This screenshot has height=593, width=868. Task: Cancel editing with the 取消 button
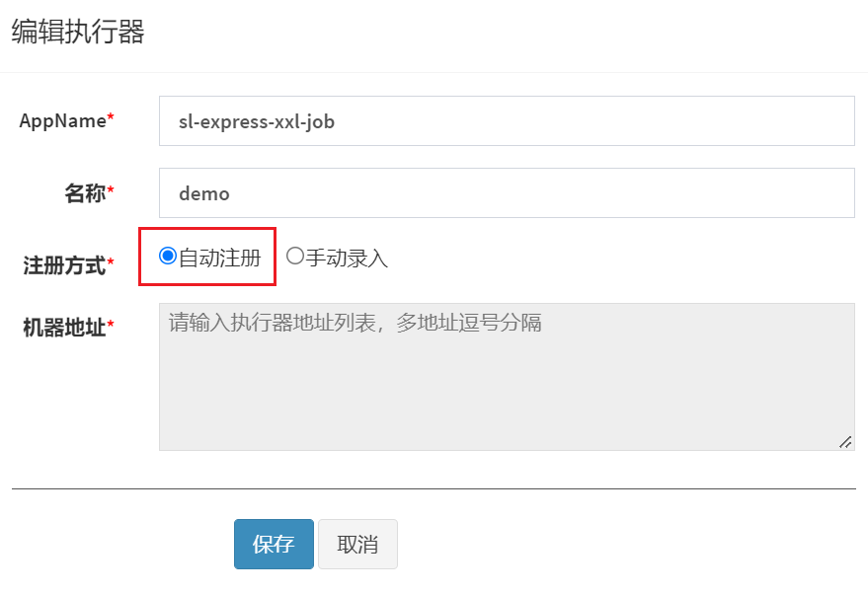click(x=357, y=544)
